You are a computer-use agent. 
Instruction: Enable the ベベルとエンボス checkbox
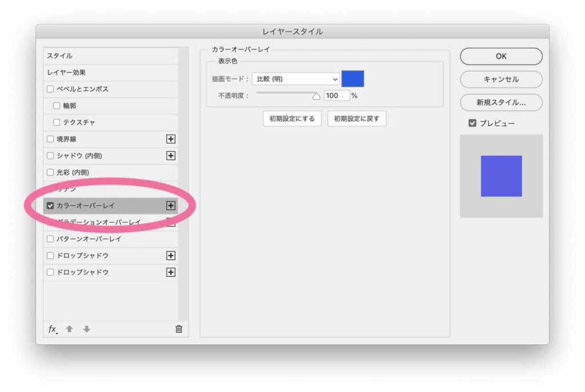click(50, 89)
